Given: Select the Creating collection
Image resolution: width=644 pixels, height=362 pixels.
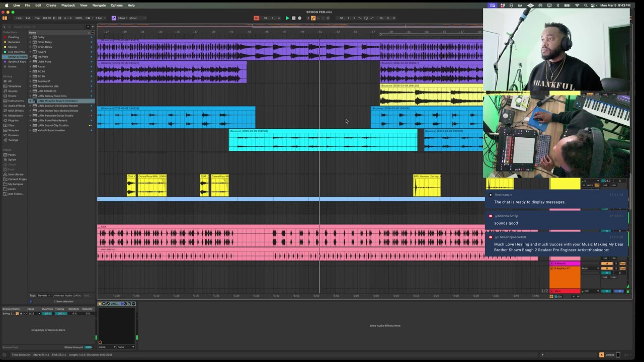Looking at the screenshot, I should [14, 37].
